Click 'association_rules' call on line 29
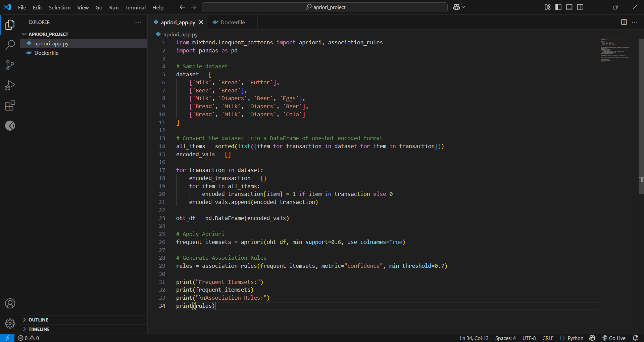 (x=230, y=266)
